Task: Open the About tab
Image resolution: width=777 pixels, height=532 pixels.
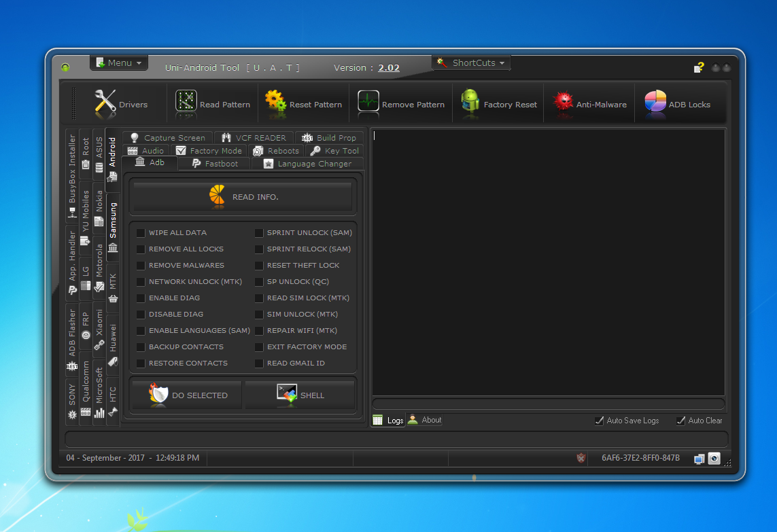Action: [425, 420]
